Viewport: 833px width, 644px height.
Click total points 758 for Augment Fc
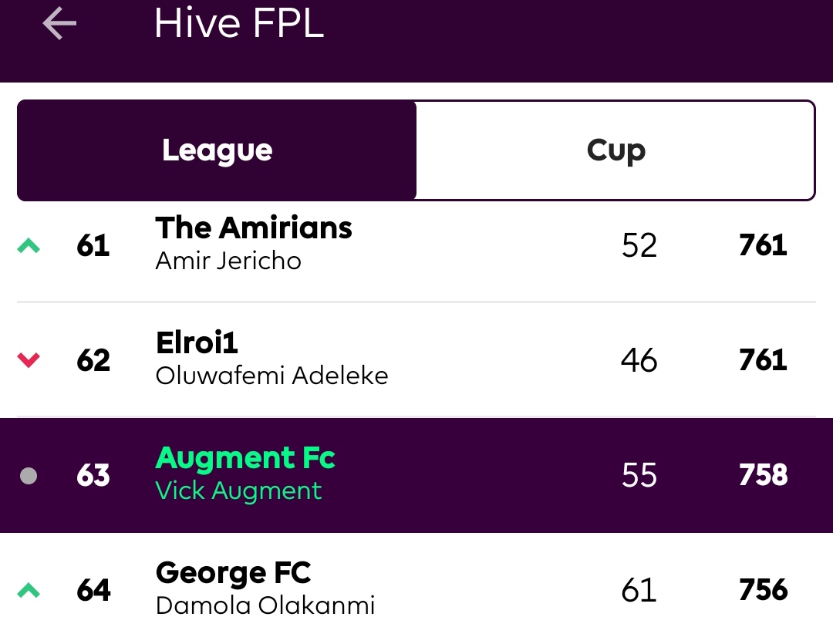coord(763,475)
